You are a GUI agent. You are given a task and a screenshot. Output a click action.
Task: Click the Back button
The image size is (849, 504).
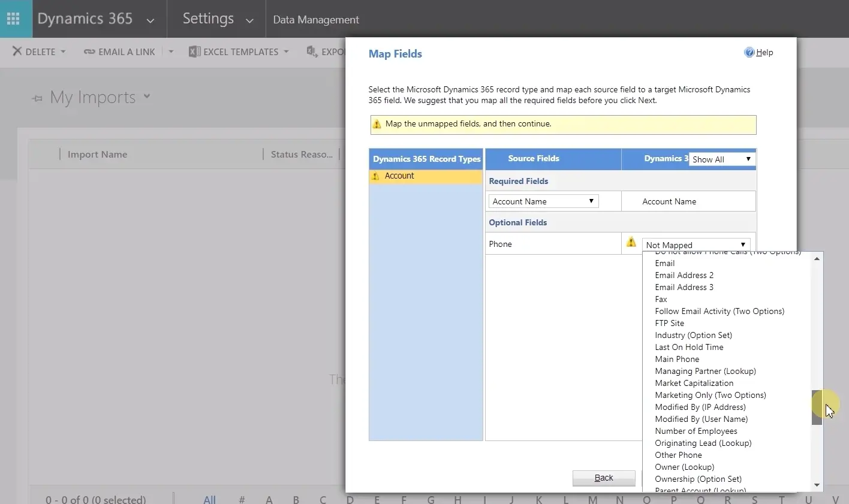tap(604, 478)
